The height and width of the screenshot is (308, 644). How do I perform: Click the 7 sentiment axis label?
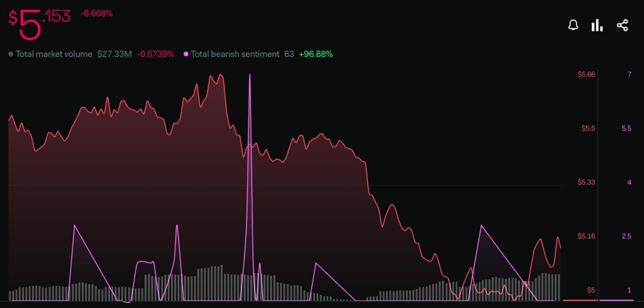[x=629, y=74]
